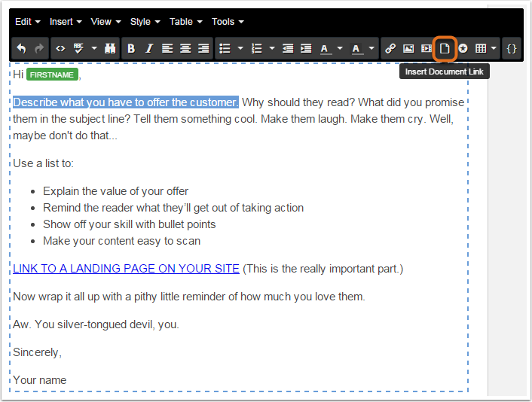Click the Insert Document Link icon
The width and height of the screenshot is (532, 402).
[445, 49]
